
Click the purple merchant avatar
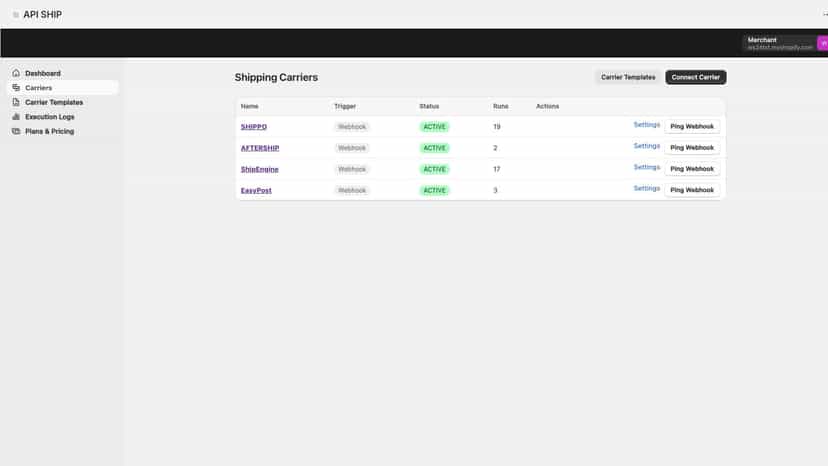click(823, 43)
